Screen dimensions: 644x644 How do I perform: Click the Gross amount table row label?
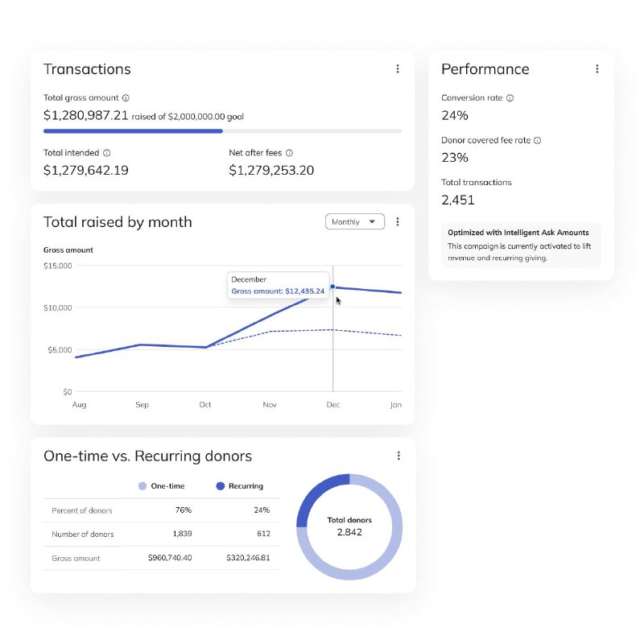click(76, 558)
